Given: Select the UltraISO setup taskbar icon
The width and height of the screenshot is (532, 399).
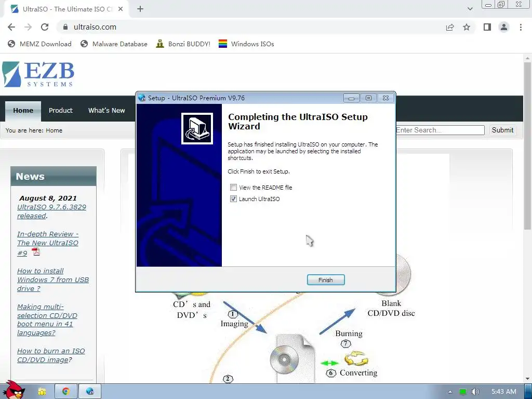Looking at the screenshot, I should coord(90,392).
